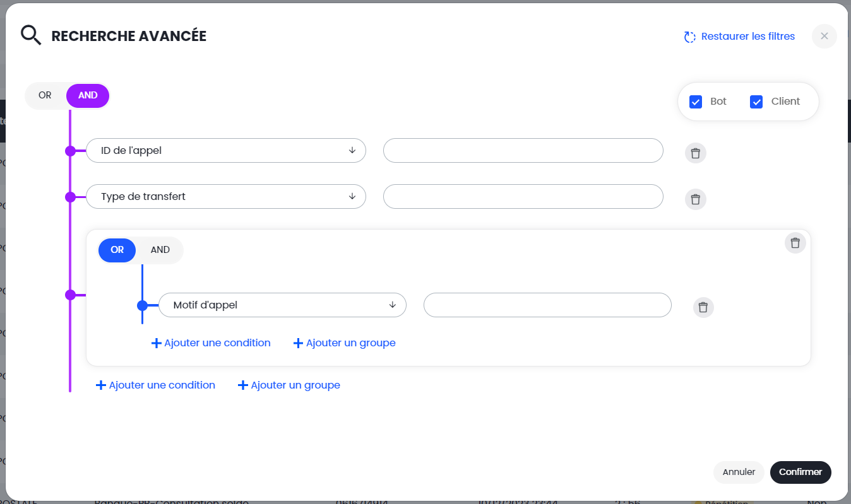Viewport: 851px width, 504px height.
Task: Uncheck the Client checkbox
Action: (756, 102)
